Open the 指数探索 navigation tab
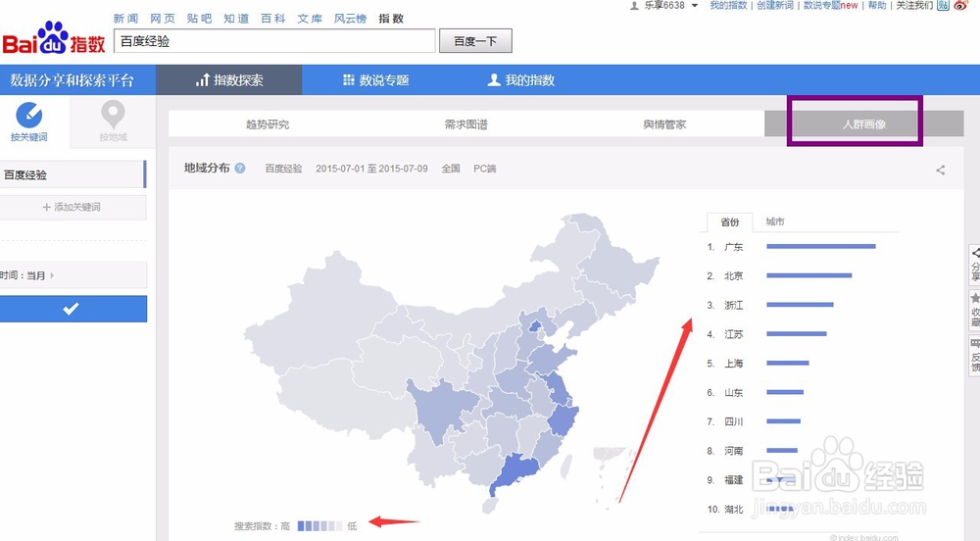980x541 pixels. click(229, 80)
